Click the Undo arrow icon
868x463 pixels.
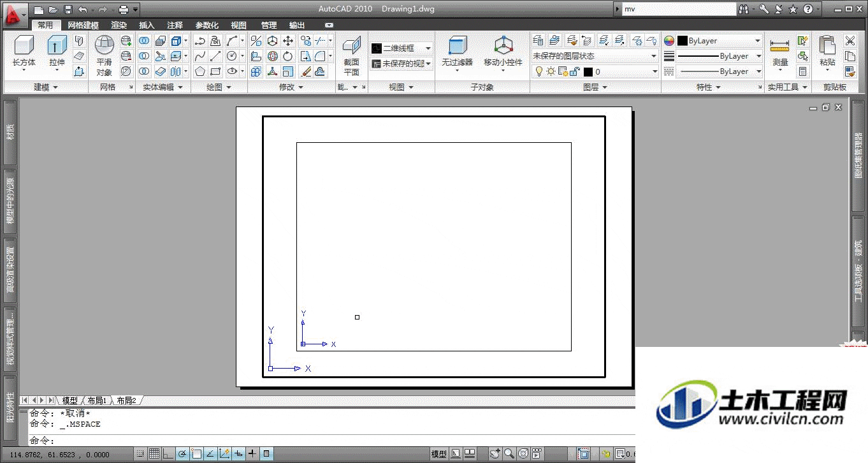[83, 10]
